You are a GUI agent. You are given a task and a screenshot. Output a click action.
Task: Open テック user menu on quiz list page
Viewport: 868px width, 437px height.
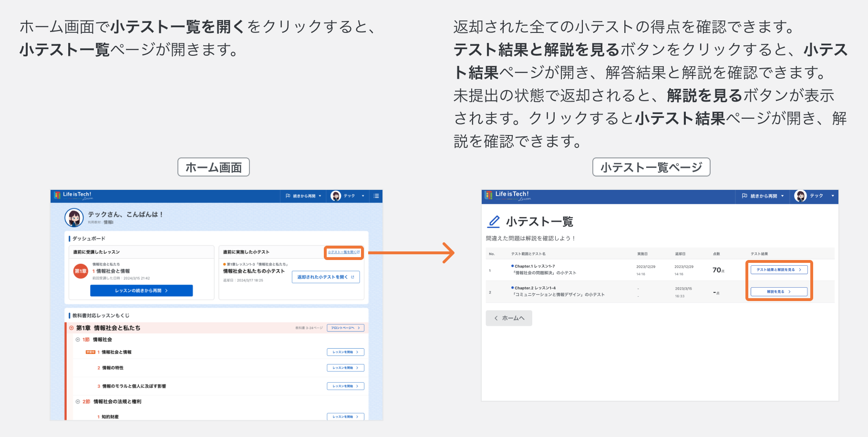[x=815, y=196]
